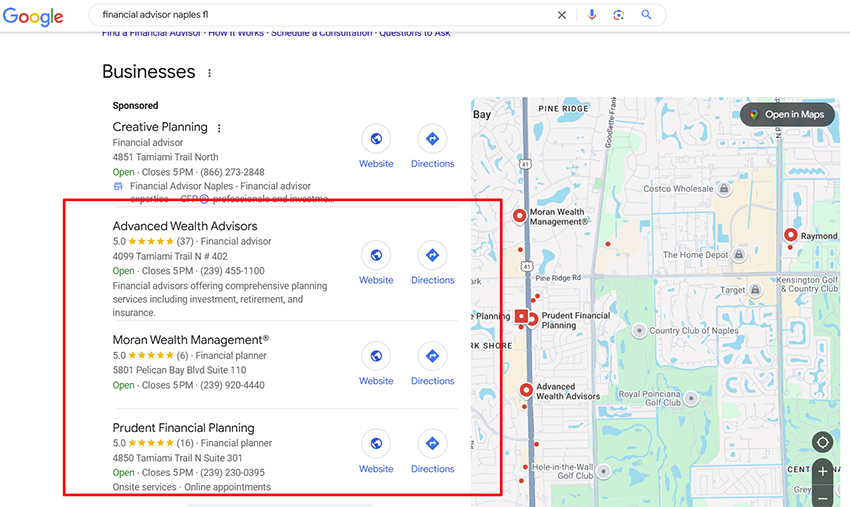Get directions to Prudent Financial Planning
The image size is (850, 507).
[432, 444]
